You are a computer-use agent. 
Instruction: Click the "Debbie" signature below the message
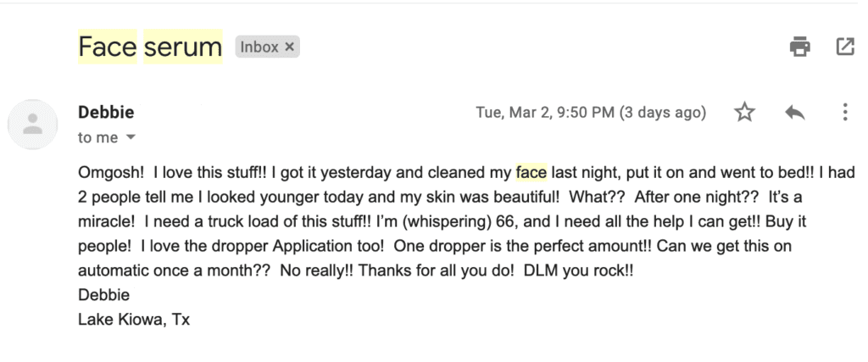[x=104, y=294]
